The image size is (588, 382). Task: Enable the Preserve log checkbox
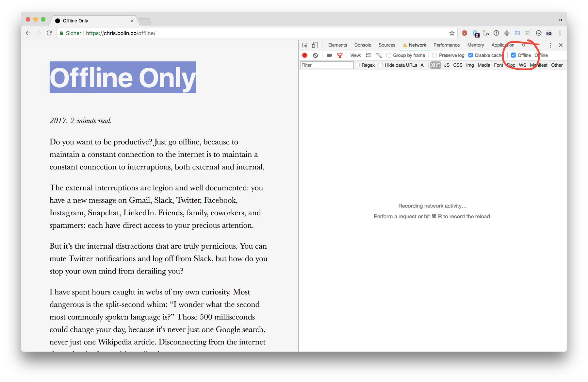pos(434,55)
